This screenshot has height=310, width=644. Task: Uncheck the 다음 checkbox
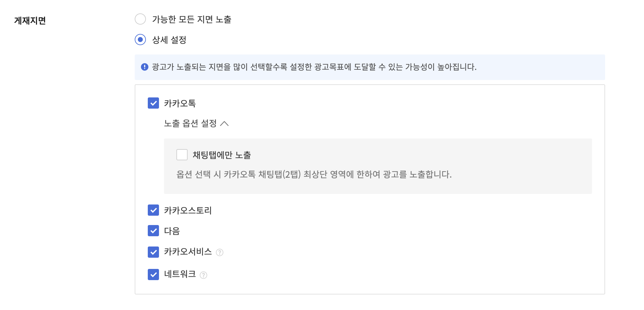pyautogui.click(x=153, y=231)
